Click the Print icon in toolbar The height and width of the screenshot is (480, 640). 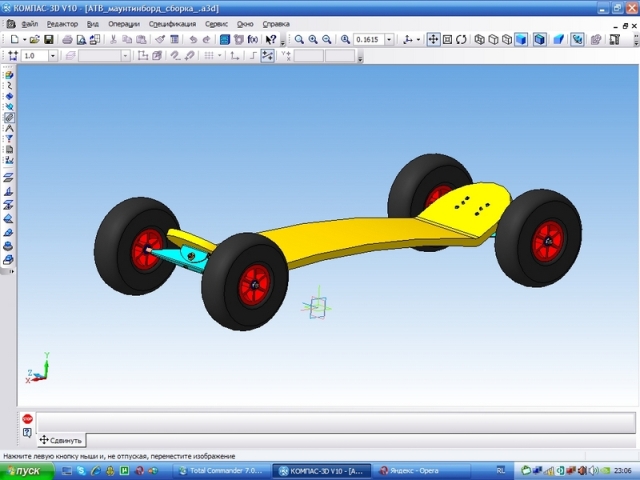pos(67,39)
